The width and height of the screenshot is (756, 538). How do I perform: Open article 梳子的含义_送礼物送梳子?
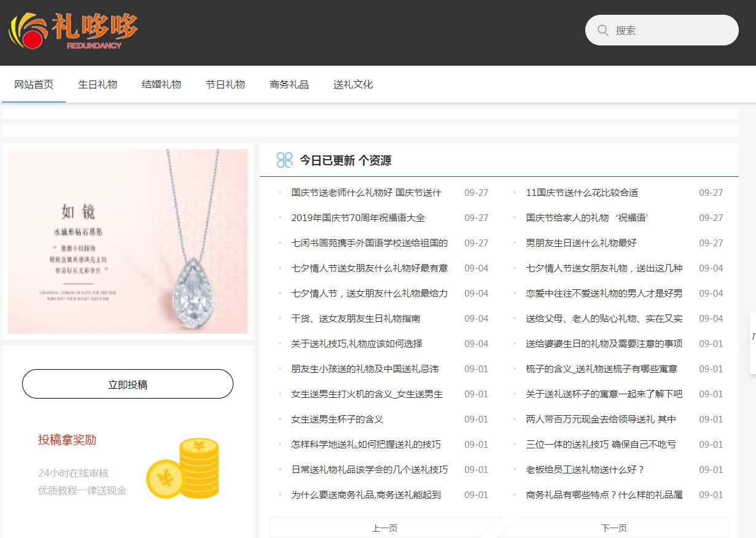(x=602, y=369)
